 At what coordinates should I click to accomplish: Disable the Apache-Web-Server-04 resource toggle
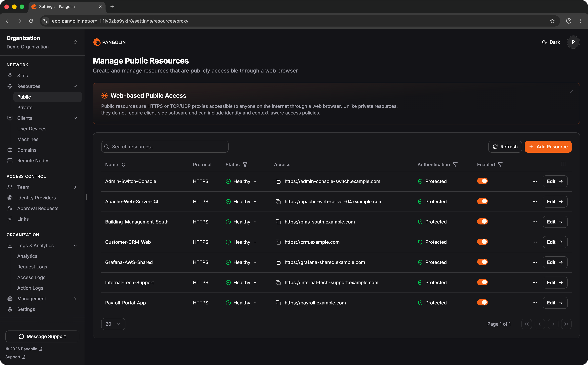[482, 201]
